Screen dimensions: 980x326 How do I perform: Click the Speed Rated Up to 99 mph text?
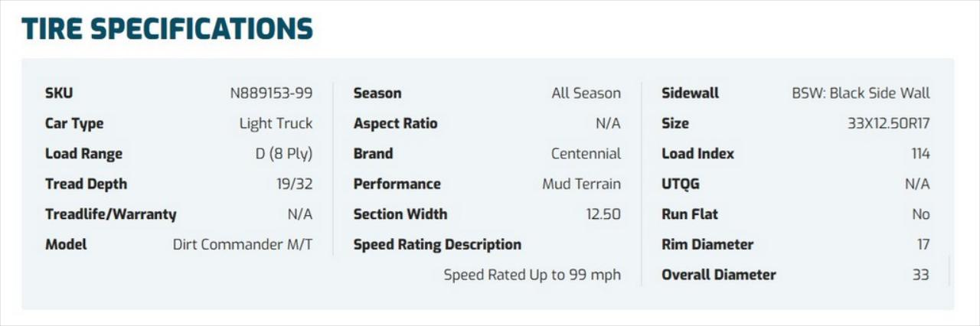click(532, 275)
